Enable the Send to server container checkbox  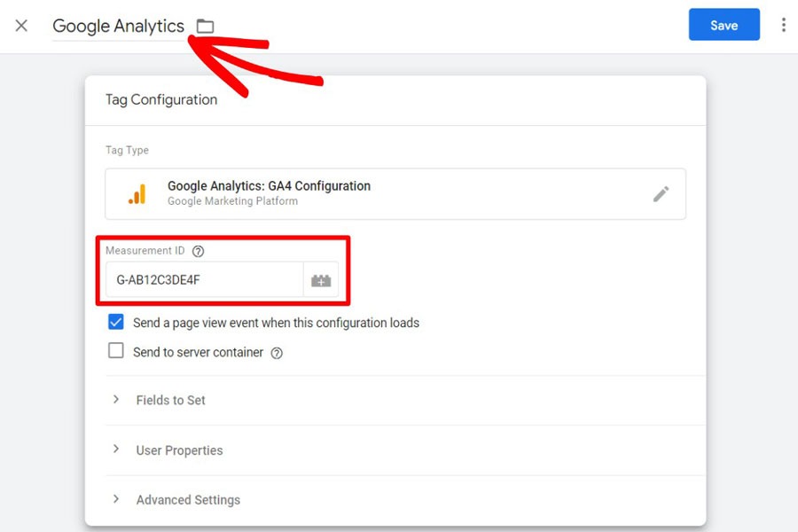click(116, 351)
